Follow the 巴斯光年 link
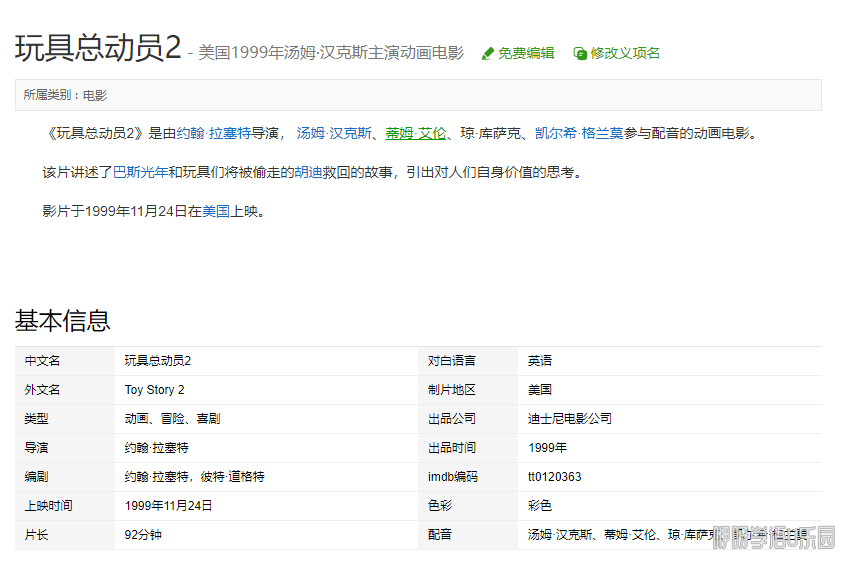843x563 pixels. coord(141,172)
